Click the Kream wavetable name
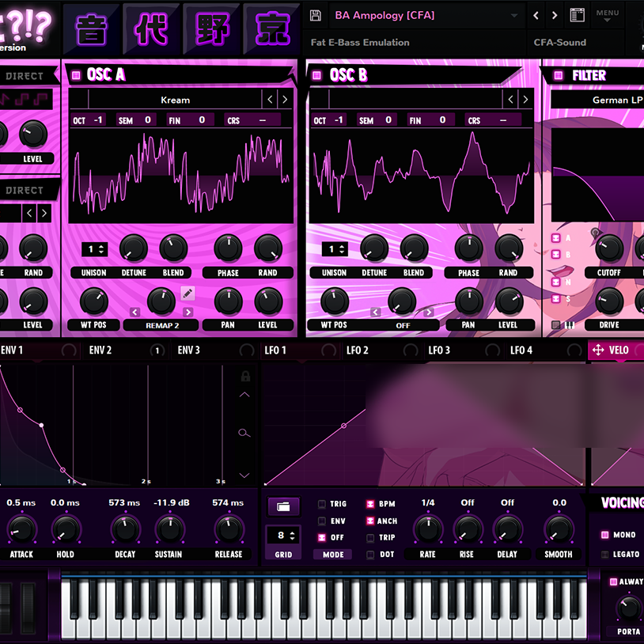The width and height of the screenshot is (644, 644). coord(175,100)
